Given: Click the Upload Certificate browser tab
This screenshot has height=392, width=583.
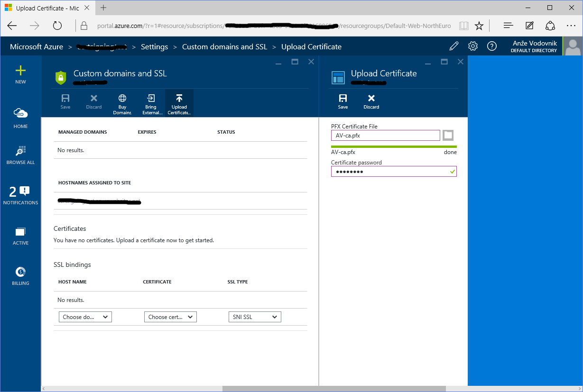Looking at the screenshot, I should tap(47, 8).
